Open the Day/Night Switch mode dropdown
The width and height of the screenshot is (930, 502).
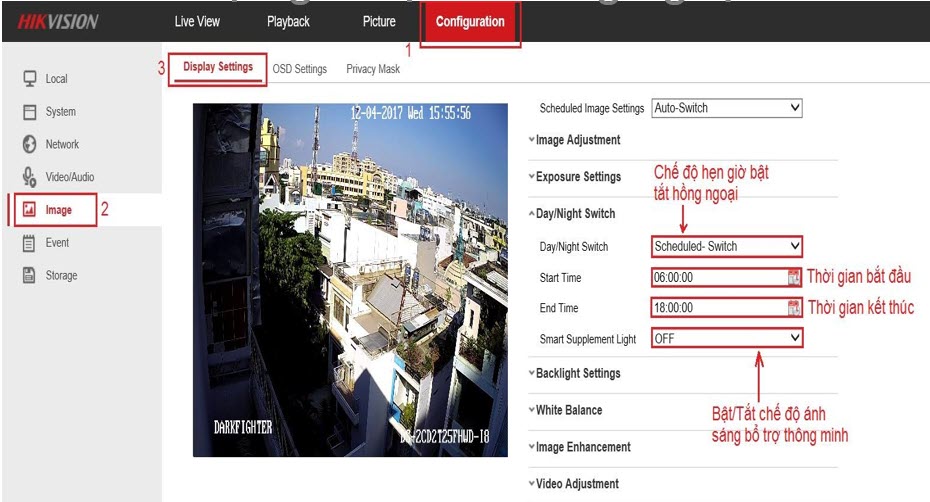[x=726, y=247]
